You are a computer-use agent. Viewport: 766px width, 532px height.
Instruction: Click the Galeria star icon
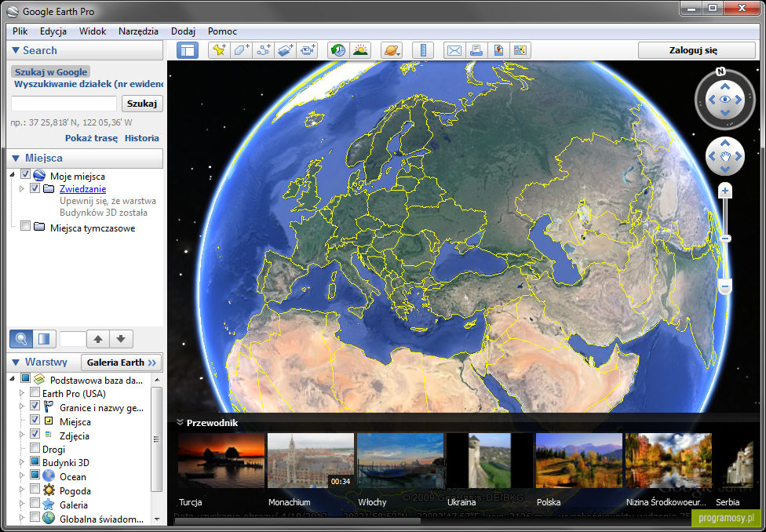coord(49,505)
